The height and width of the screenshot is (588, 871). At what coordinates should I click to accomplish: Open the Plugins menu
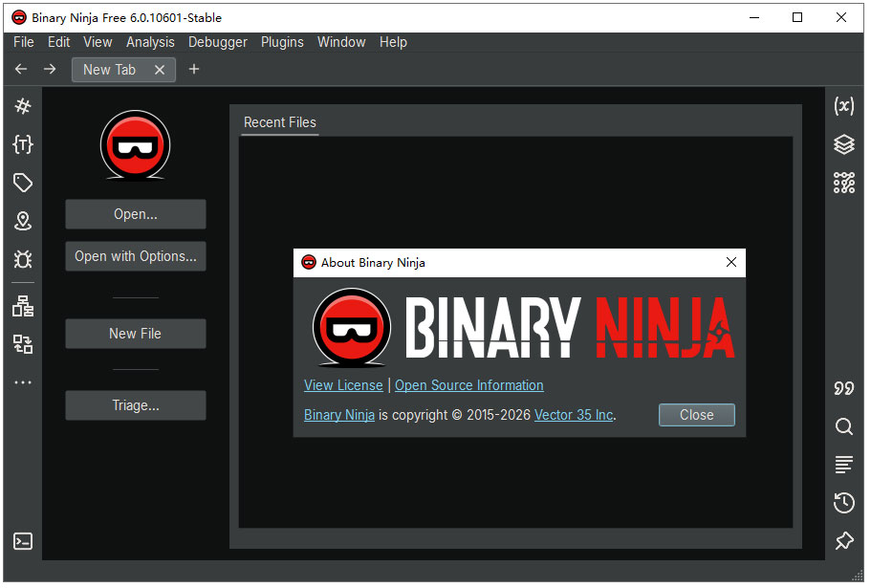pos(282,42)
